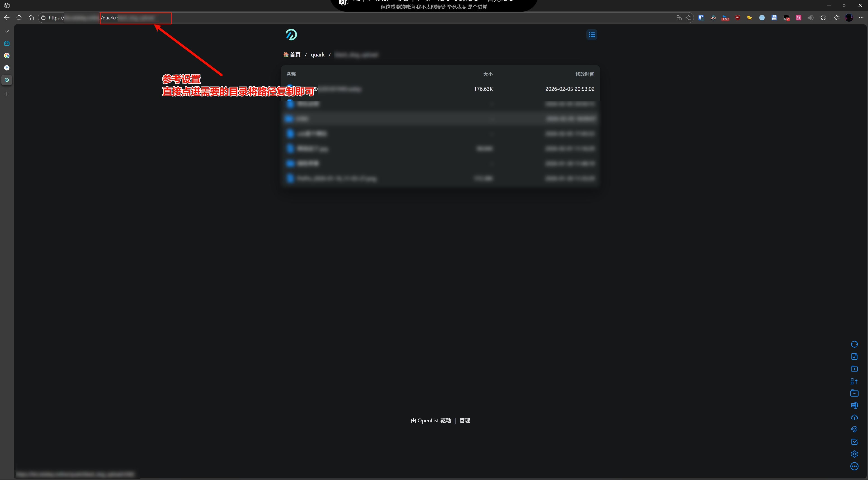Open the 管理 link in the footer

(464, 420)
